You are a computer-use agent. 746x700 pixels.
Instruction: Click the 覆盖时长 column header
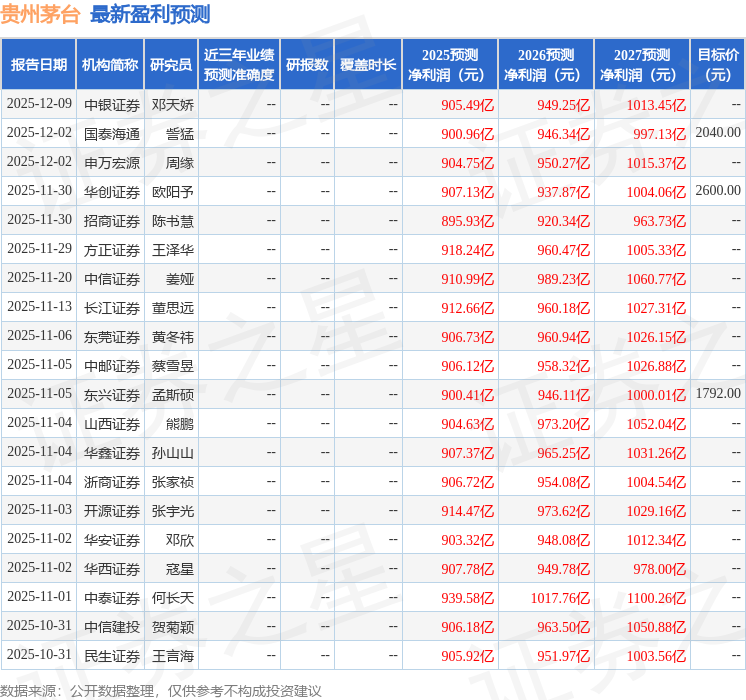pyautogui.click(x=367, y=65)
